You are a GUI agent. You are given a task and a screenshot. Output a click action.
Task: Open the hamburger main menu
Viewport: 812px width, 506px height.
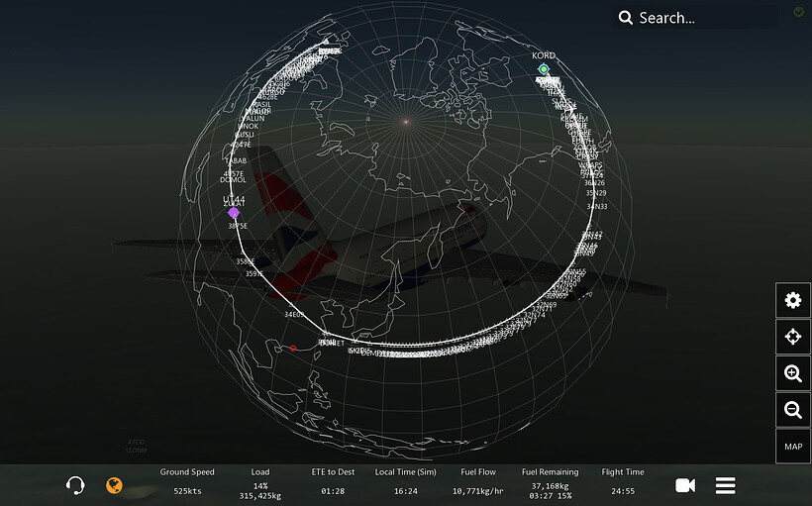click(x=725, y=485)
